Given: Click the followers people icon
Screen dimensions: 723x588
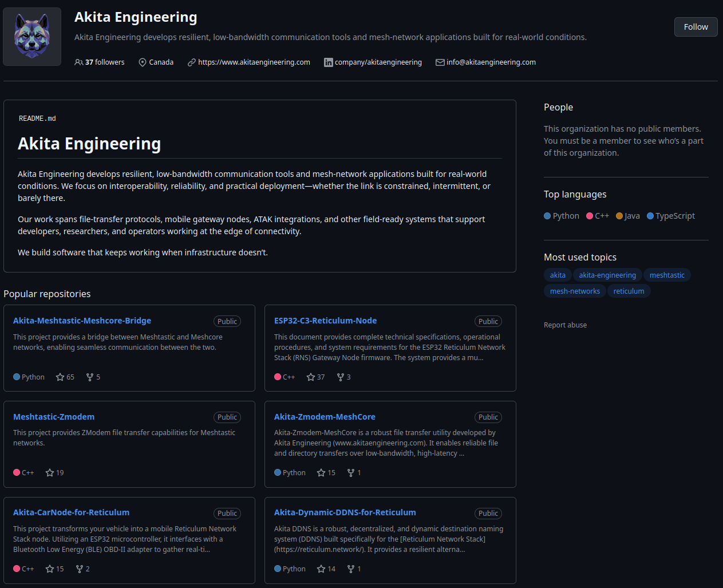Looking at the screenshot, I should pyautogui.click(x=78, y=62).
